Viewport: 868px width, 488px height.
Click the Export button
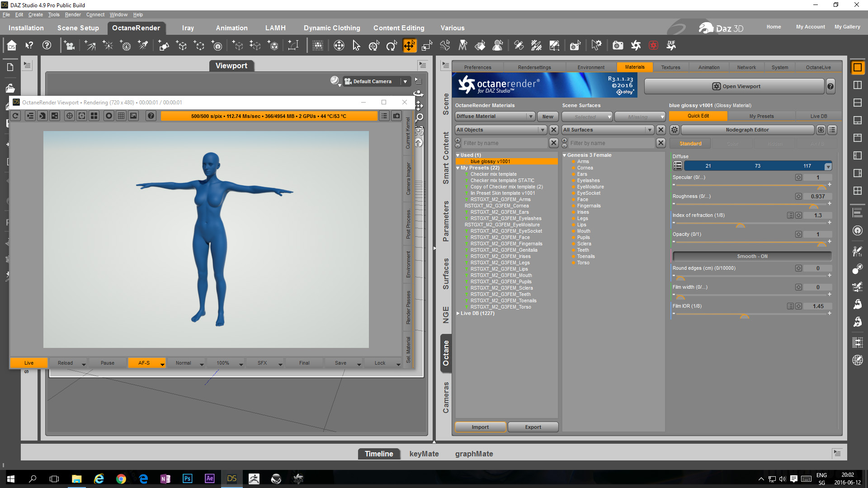[533, 427]
